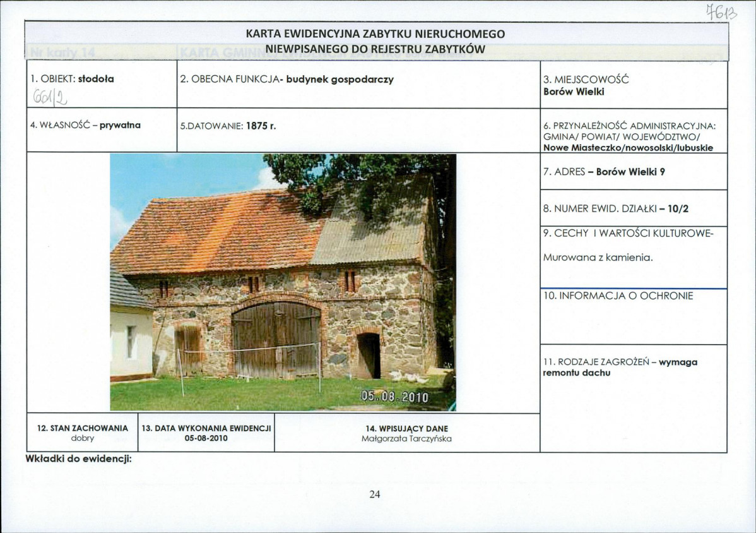Viewport: 756px width, 533px height.
Task: Click the date '05-08-2010'
Action: 206,438
